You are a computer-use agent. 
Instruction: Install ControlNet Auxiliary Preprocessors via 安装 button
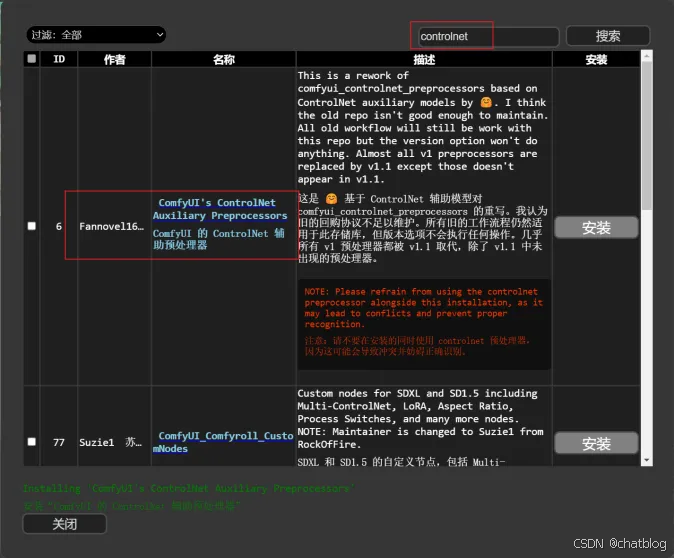596,227
